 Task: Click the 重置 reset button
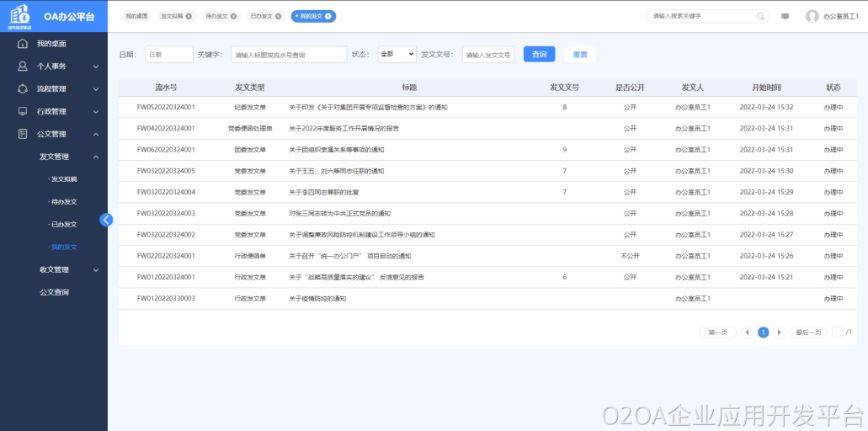580,54
